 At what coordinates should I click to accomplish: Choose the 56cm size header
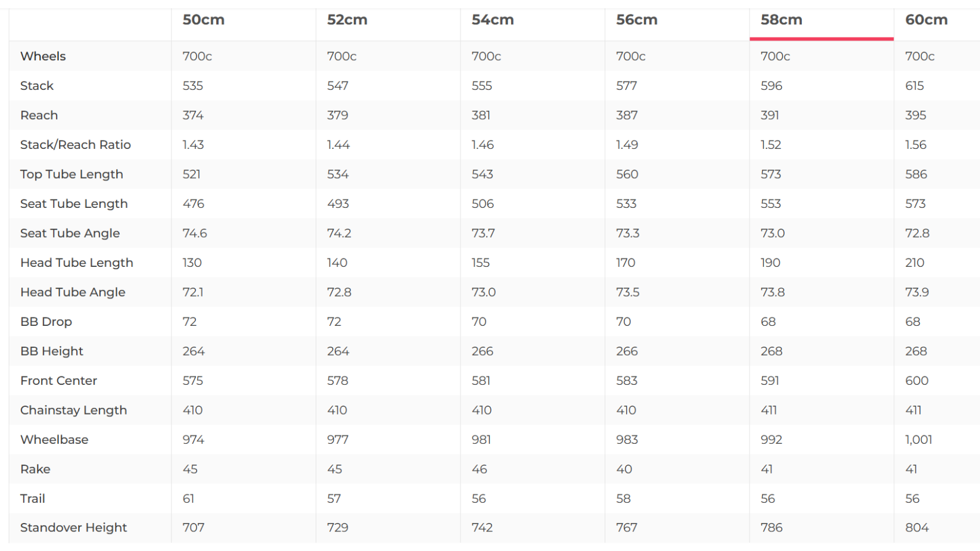click(636, 20)
